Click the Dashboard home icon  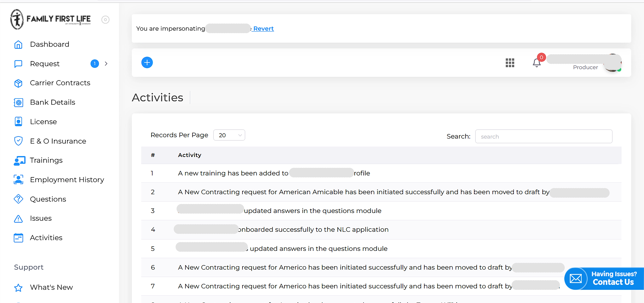click(18, 44)
